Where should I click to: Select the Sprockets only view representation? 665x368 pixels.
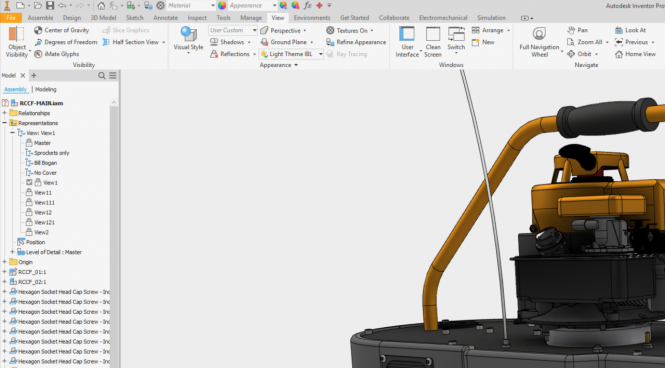[51, 153]
